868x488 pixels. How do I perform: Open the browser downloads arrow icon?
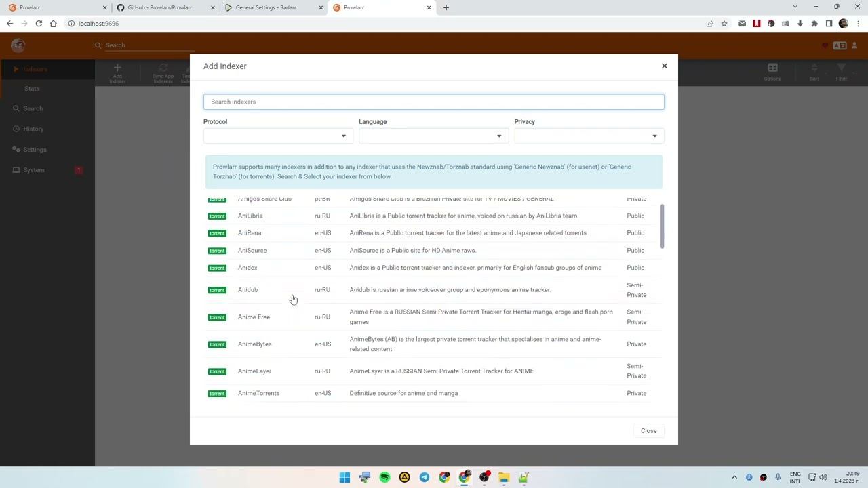[800, 24]
